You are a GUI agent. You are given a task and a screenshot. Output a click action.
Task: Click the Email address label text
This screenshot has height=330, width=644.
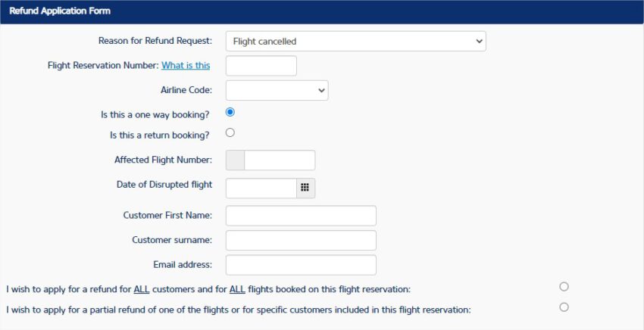coord(183,265)
